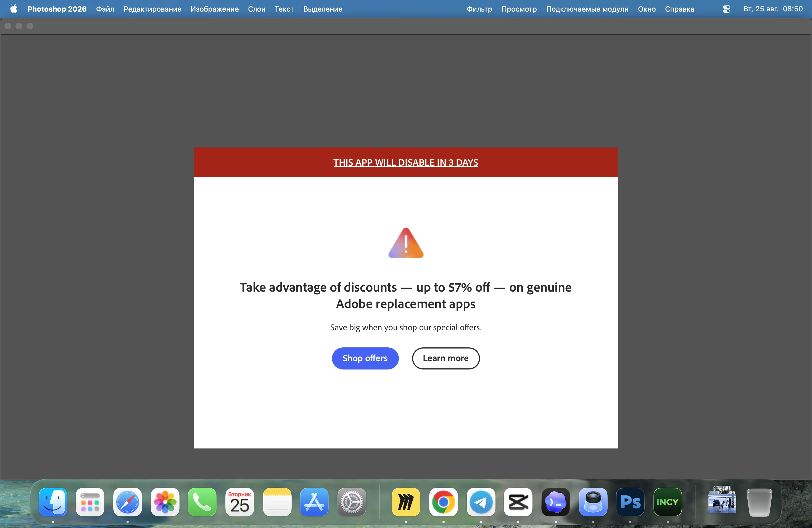Viewport: 812px width, 528px height.
Task: Open Control Center from the menu bar
Action: tap(726, 9)
